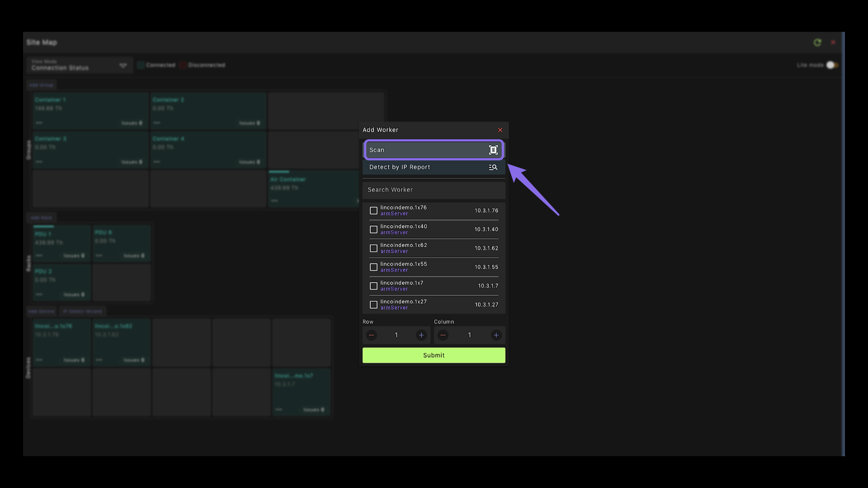This screenshot has height=488, width=868.
Task: Click the IP address 10.3.1.55
Action: [486, 267]
